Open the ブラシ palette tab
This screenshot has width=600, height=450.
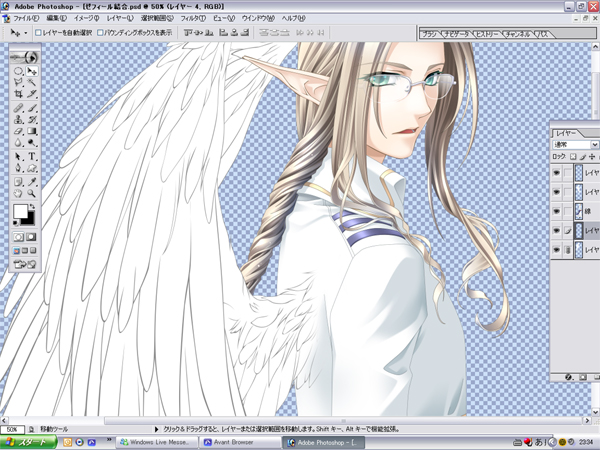pos(429,34)
